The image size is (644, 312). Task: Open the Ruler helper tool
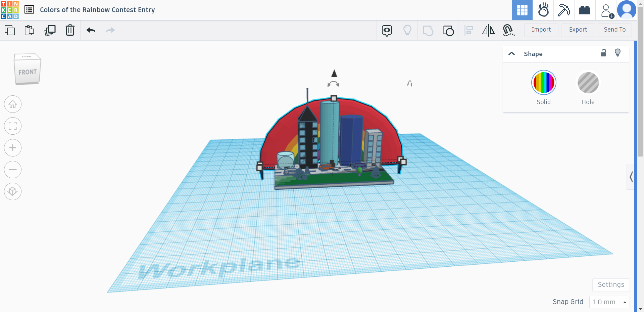508,30
